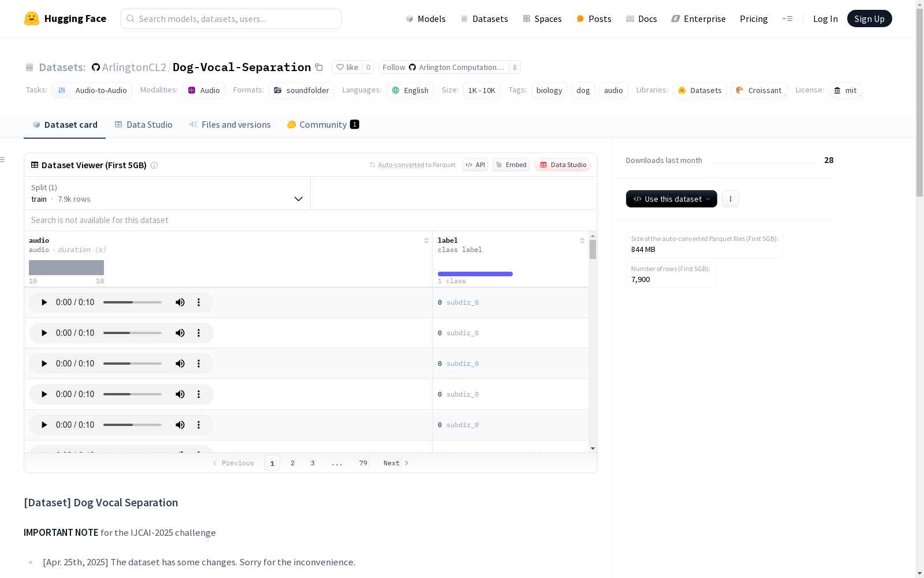Open Enterprise page
Viewport: 924px width, 578px height.
point(699,18)
